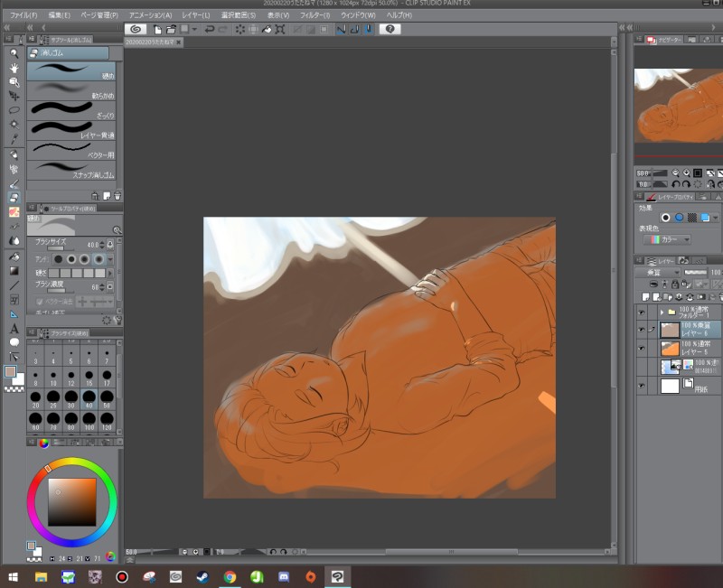Select the Blend water drop tool

point(14,240)
